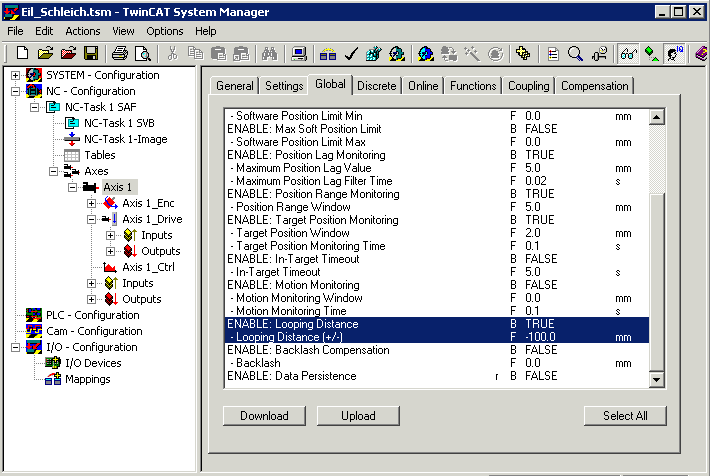Click the green diamond toolbar icon
The image size is (710, 476).
651,54
